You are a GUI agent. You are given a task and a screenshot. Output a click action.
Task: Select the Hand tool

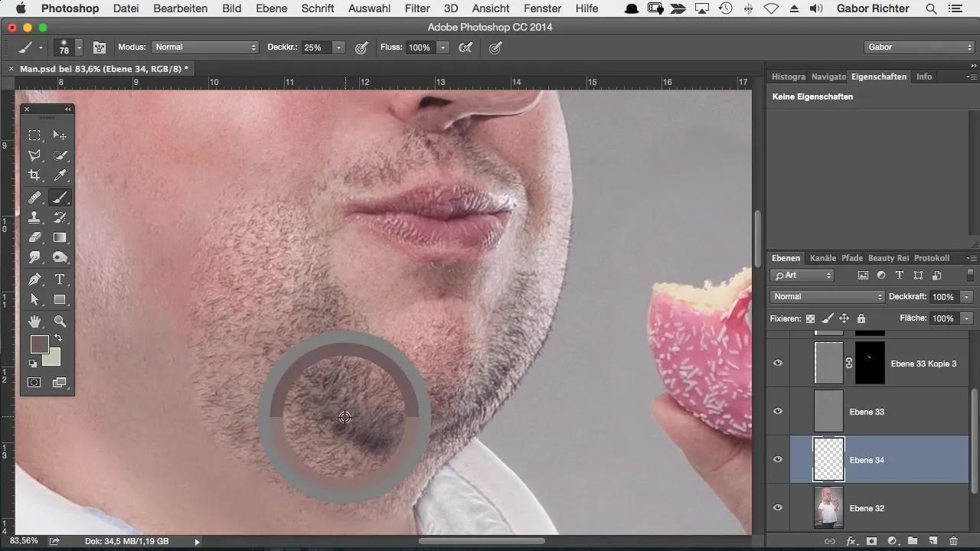point(34,321)
